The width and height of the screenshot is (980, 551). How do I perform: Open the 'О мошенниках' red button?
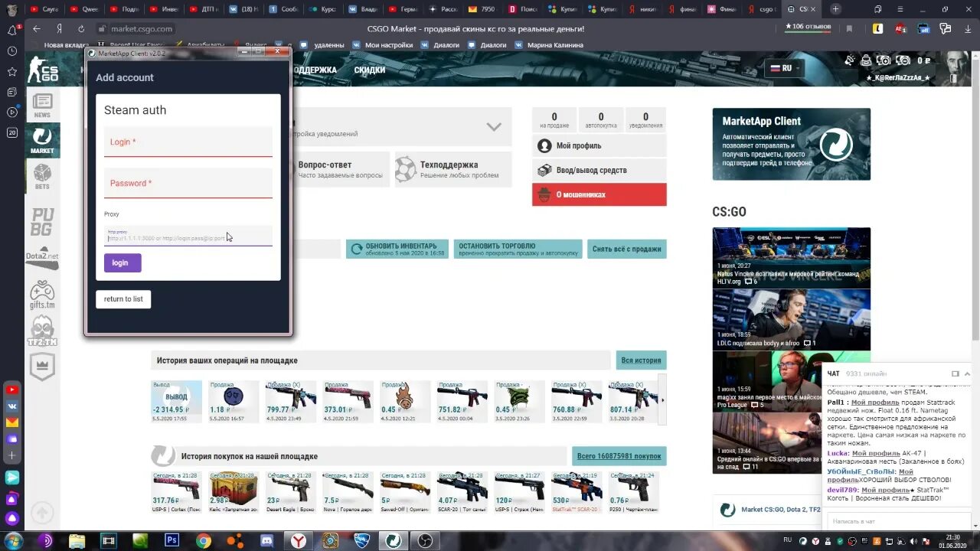click(x=599, y=194)
